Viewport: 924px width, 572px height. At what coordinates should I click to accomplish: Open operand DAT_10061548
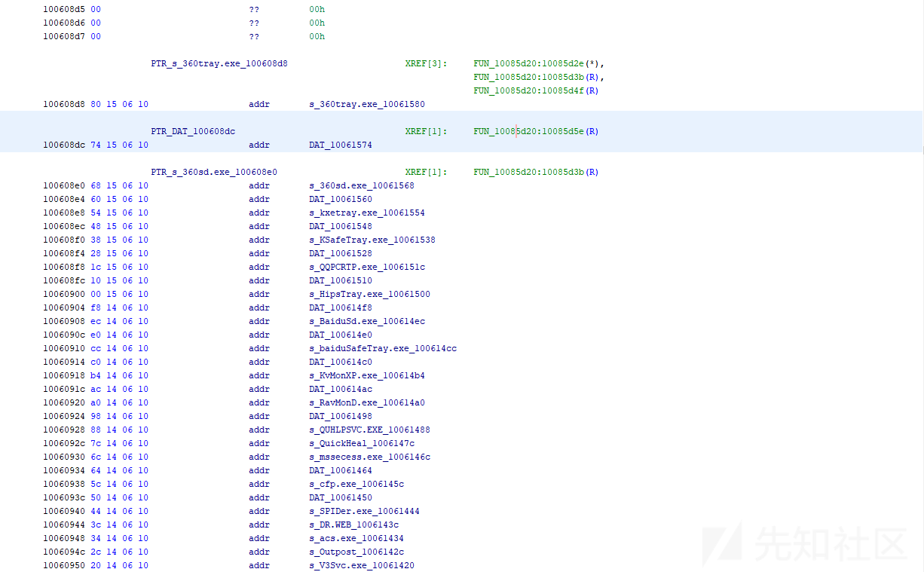click(x=341, y=226)
